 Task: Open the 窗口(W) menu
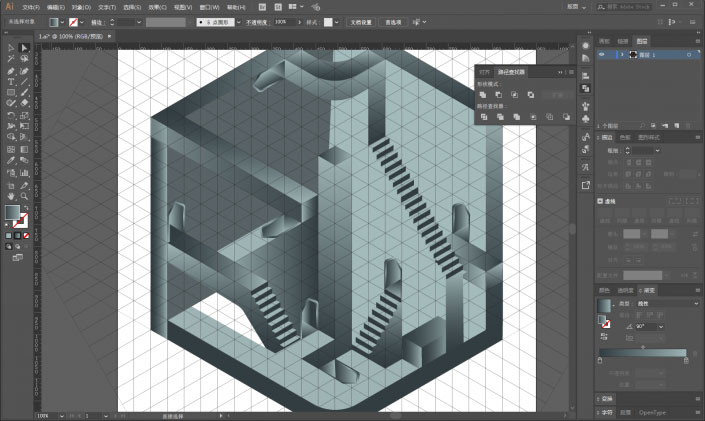pyautogui.click(x=210, y=7)
